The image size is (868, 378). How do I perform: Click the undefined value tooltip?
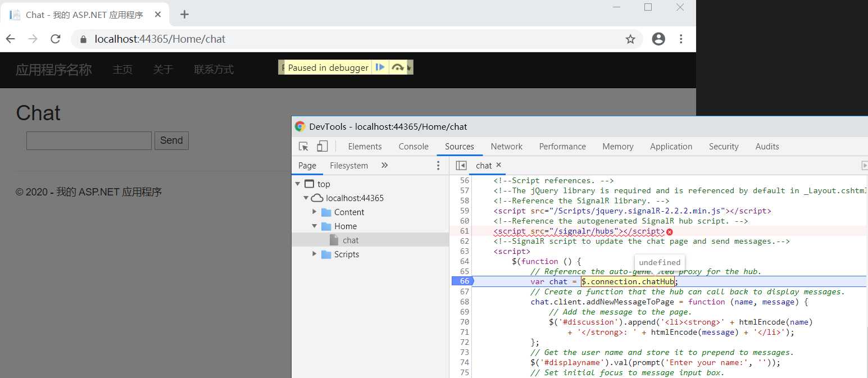(660, 262)
